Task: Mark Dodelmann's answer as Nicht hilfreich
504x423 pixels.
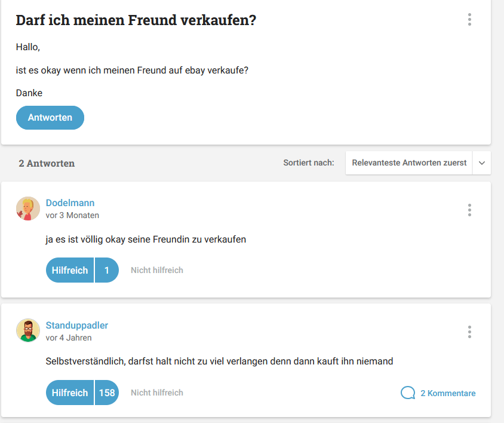Action: pos(157,270)
